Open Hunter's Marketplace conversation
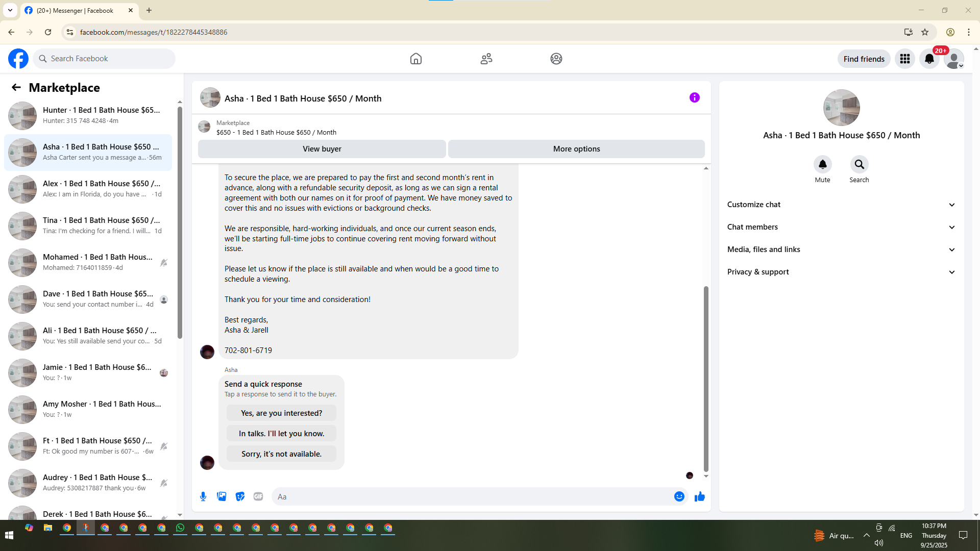Screen dimensions: 980x551 (x=88, y=115)
